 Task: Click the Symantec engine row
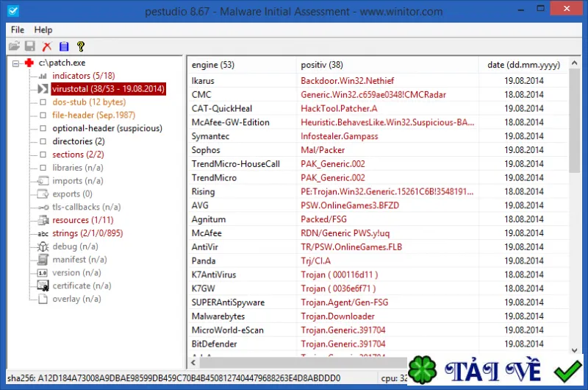click(x=378, y=136)
